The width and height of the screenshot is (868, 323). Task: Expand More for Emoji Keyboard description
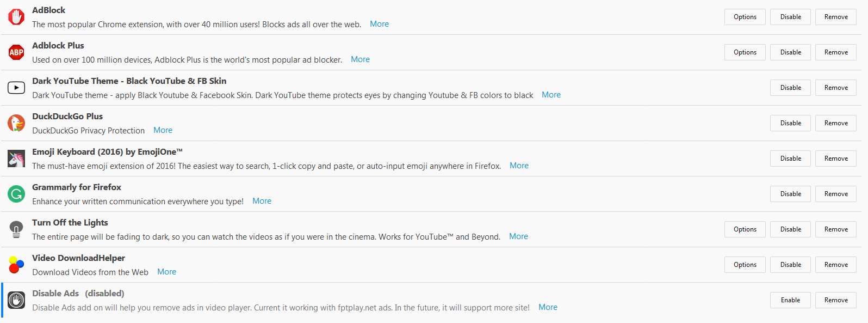(x=519, y=166)
